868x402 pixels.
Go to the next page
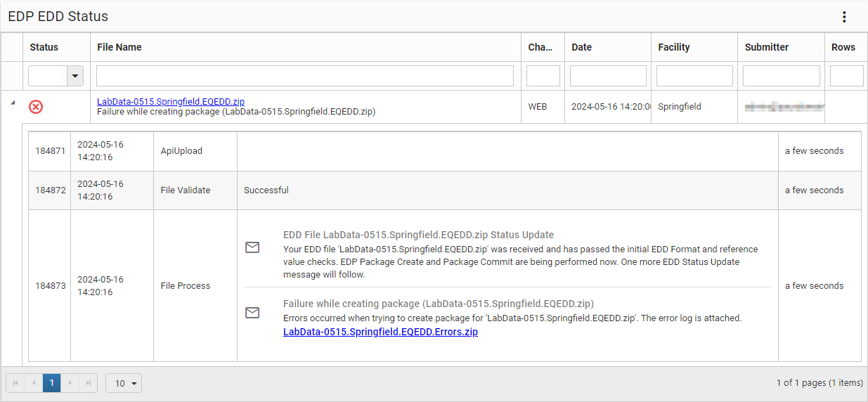70,383
